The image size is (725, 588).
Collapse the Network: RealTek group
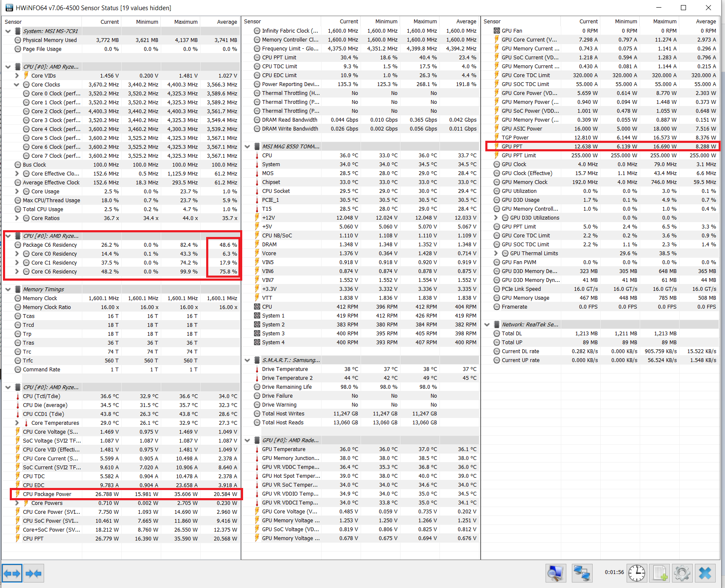click(487, 324)
